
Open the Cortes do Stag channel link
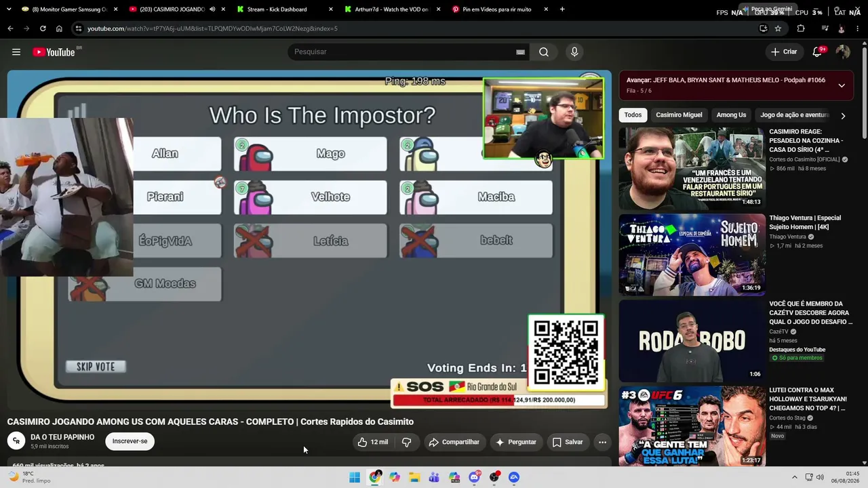pyautogui.click(x=791, y=418)
